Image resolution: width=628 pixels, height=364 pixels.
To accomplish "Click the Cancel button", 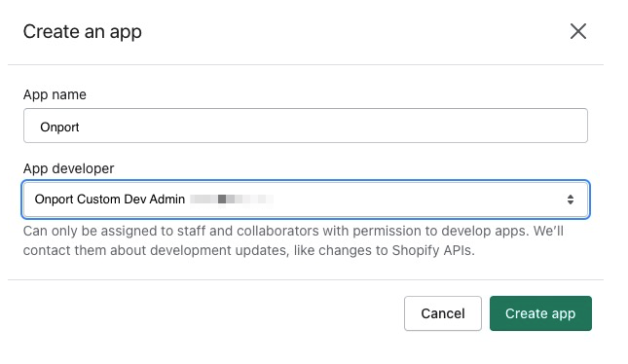I will pyautogui.click(x=443, y=313).
